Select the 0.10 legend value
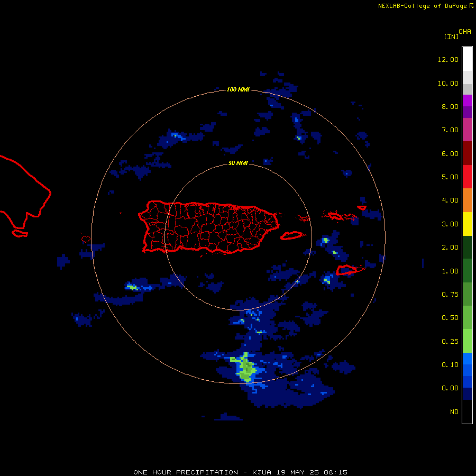Image resolution: width=476 pixels, height=476 pixels. (450, 365)
